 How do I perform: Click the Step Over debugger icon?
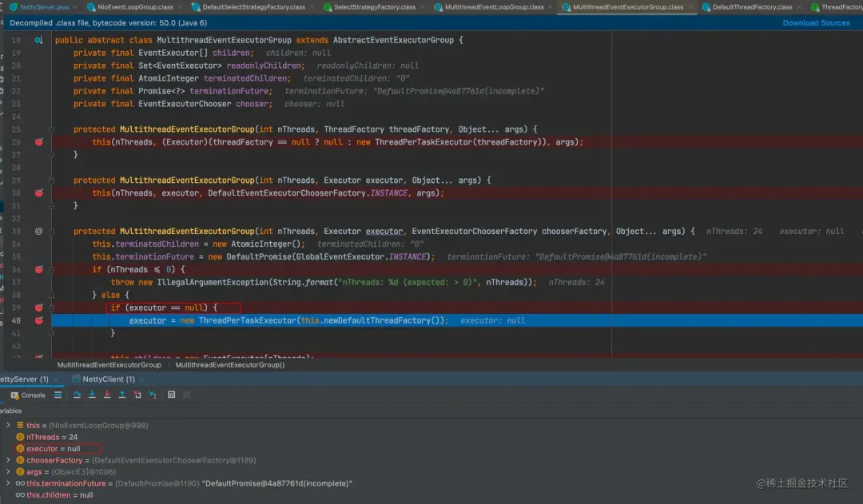[77, 395]
